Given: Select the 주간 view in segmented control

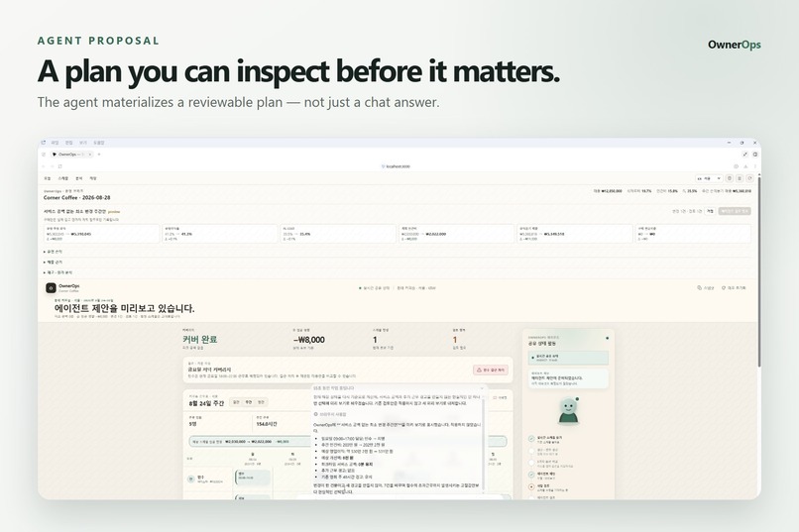Looking at the screenshot, I should point(249,402).
